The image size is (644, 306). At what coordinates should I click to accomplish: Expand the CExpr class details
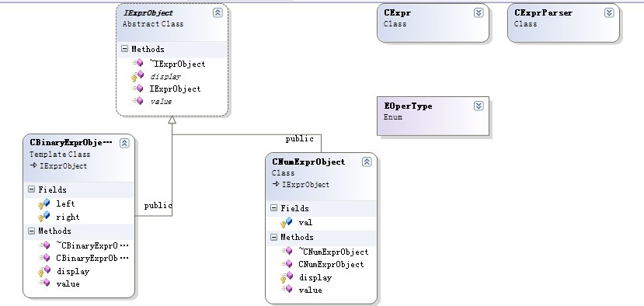(x=479, y=12)
